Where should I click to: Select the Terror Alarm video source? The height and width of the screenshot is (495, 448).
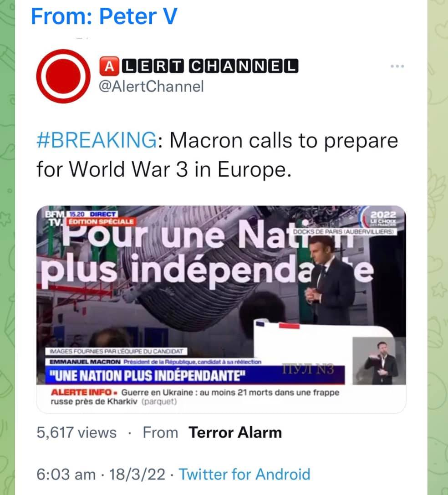[x=235, y=433]
